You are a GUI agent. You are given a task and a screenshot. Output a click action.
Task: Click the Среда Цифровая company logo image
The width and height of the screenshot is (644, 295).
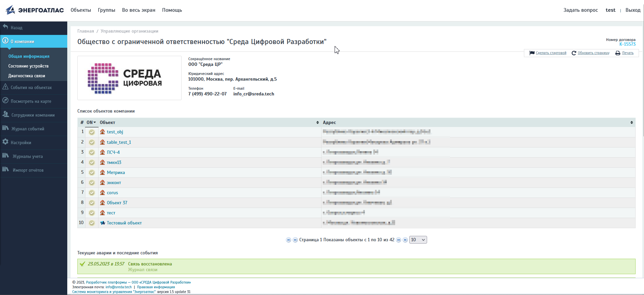pos(129,78)
